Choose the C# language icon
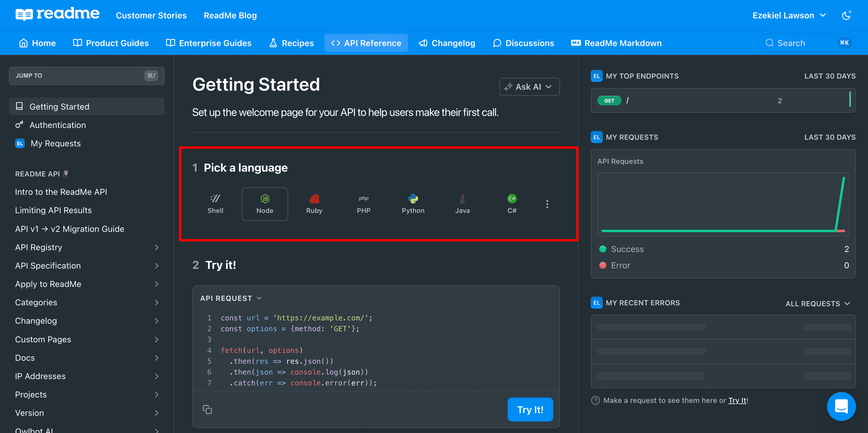The width and height of the screenshot is (868, 433). pos(511,204)
